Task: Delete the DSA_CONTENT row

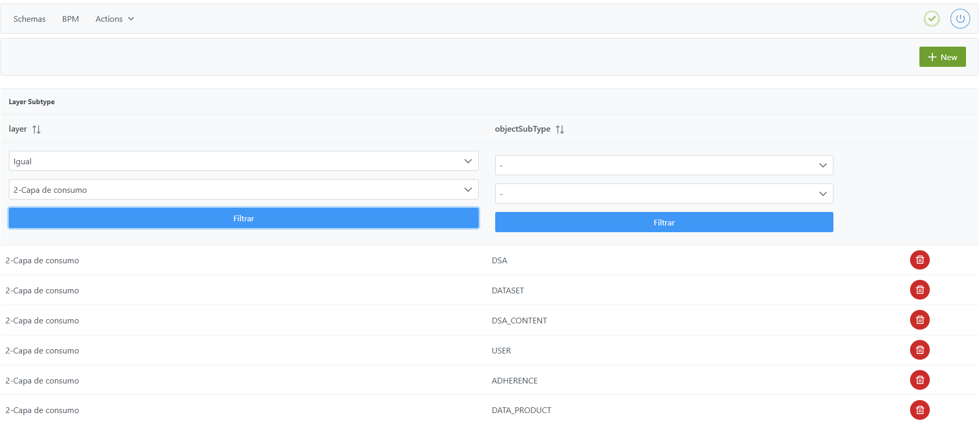Action: pos(919,320)
